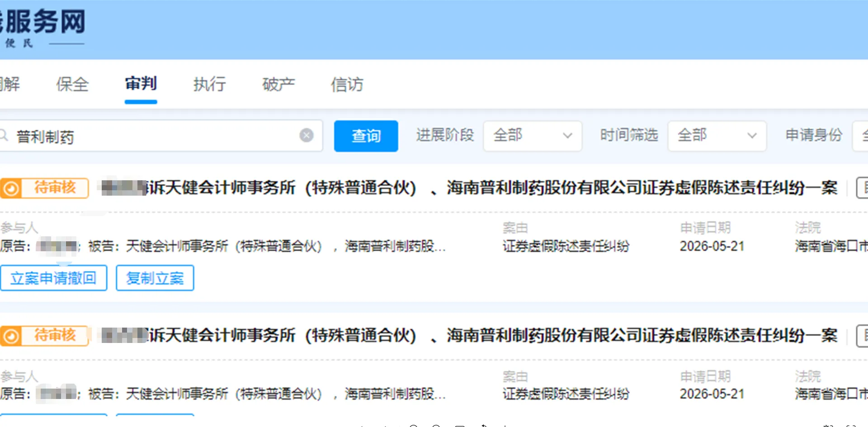
Task: Select first case's 证券虚假陈述责任纠纷 text
Action: click(x=566, y=246)
